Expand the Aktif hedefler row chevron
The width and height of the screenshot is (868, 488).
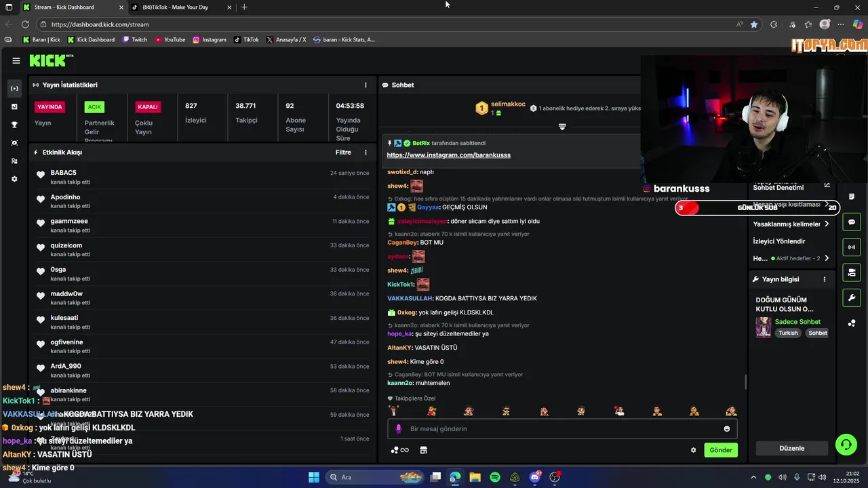[x=827, y=258]
